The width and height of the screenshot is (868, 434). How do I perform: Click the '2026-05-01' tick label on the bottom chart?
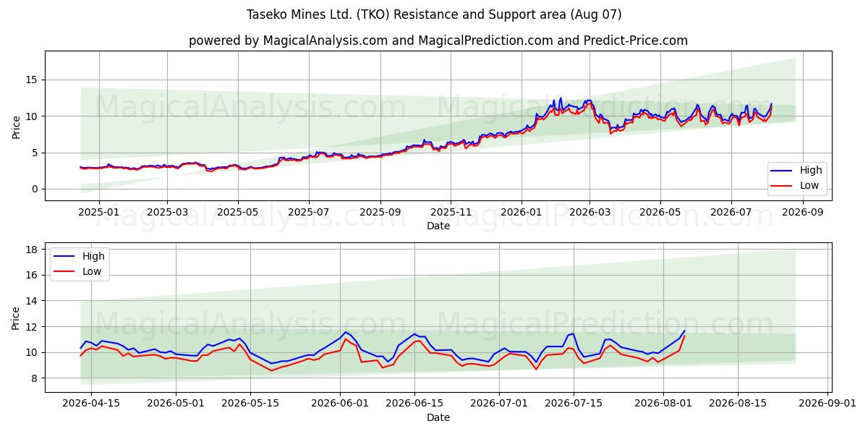[x=176, y=404]
